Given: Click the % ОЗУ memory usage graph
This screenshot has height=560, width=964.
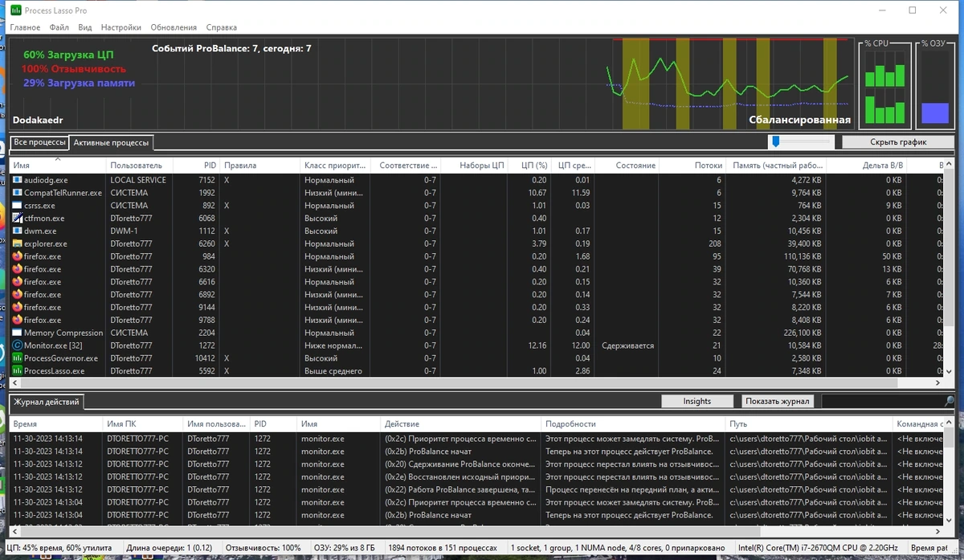Looking at the screenshot, I should tap(934, 87).
